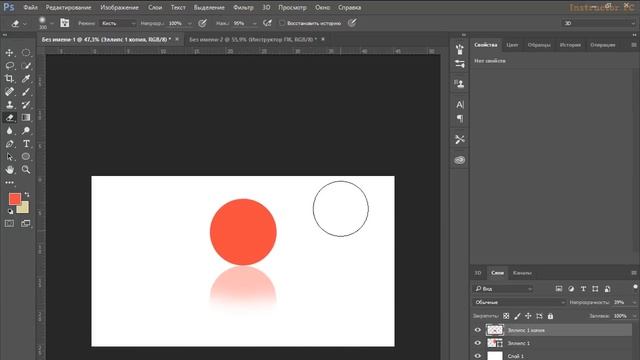Toggle lock transparent pixels
This screenshot has height=360, width=640.
click(506, 316)
